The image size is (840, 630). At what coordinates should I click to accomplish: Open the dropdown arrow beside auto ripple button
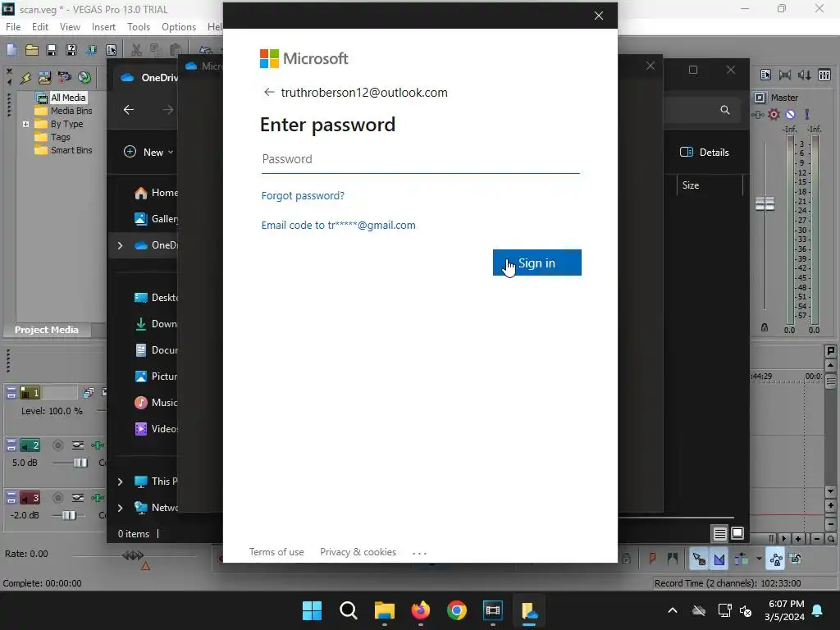click(759, 559)
